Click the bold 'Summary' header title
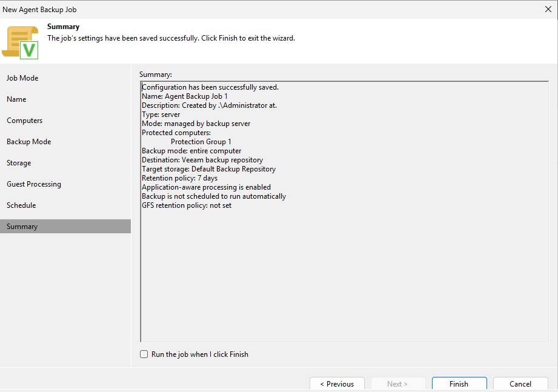Screen dimensions: 558x392 pos(64,27)
